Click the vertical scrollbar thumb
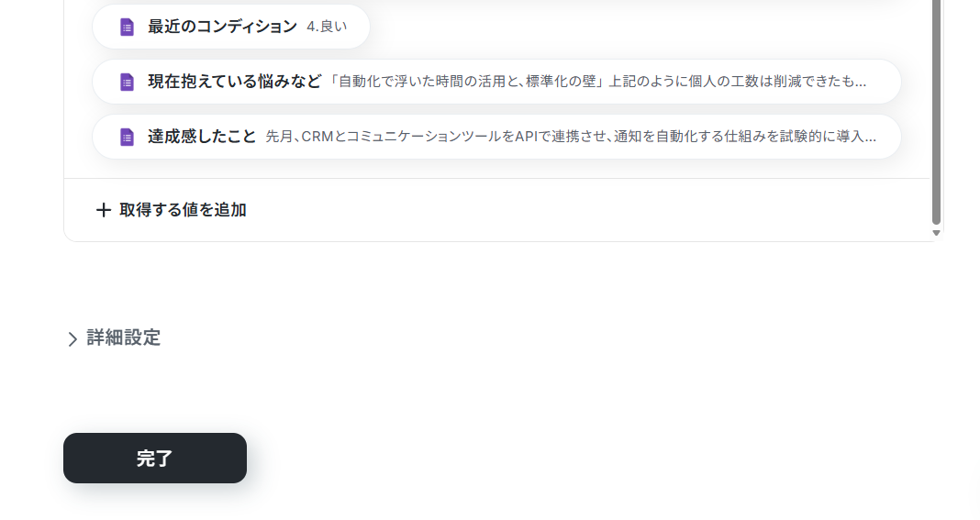The image size is (980, 520). [x=936, y=113]
